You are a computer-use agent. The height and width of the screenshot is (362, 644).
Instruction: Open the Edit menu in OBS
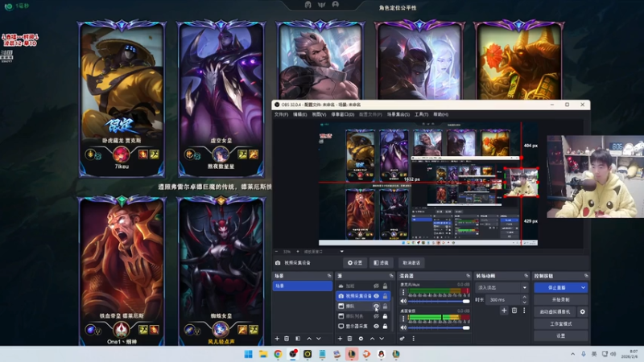tap(299, 114)
